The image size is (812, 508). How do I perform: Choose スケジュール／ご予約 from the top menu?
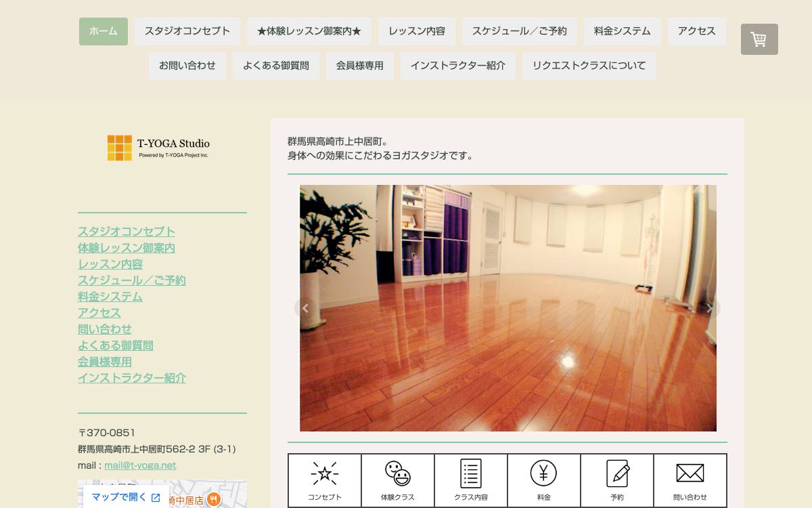pyautogui.click(x=520, y=31)
